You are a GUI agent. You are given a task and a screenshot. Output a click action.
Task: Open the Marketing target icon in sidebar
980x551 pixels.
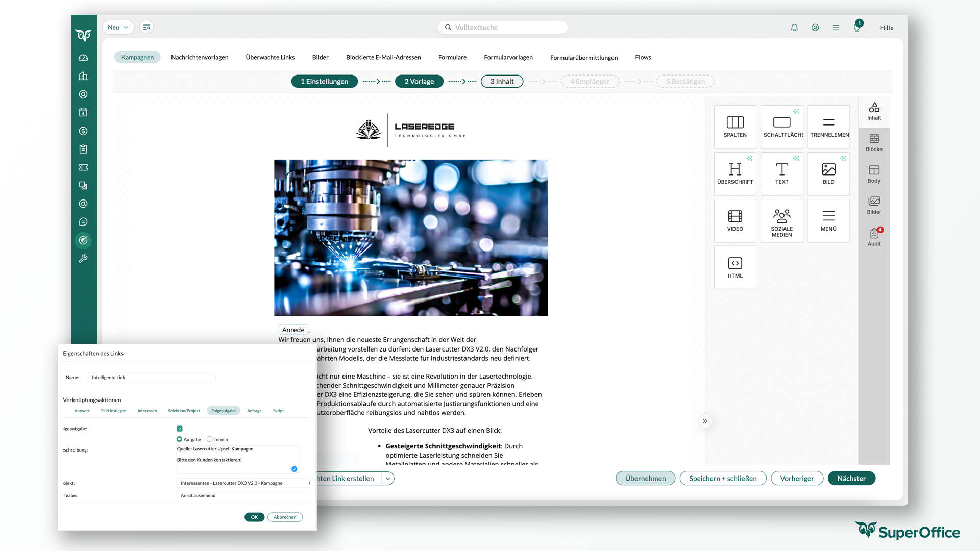click(x=83, y=240)
